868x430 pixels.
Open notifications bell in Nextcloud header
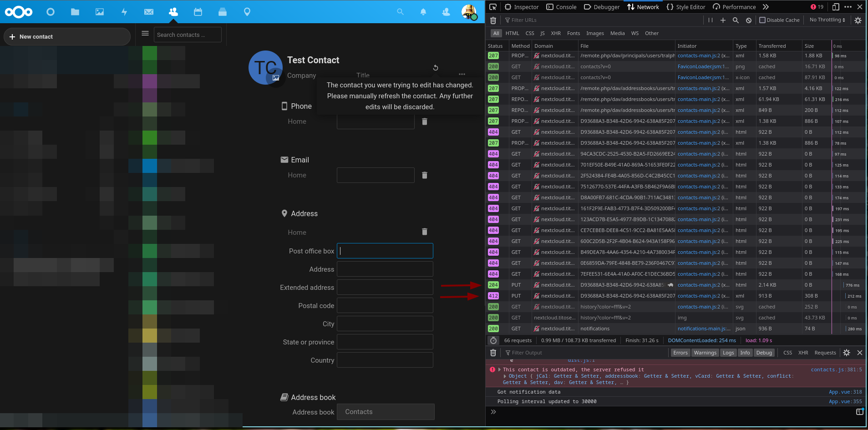(x=423, y=12)
